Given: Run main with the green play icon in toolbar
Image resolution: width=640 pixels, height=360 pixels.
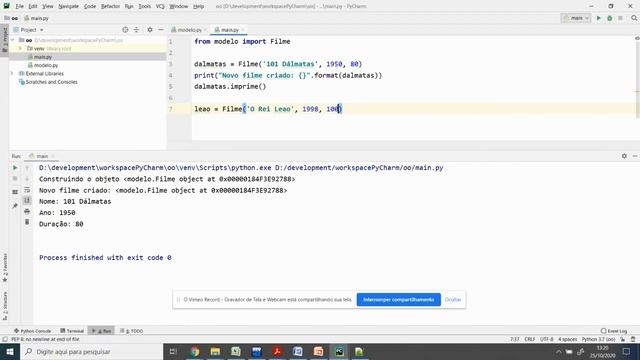Looking at the screenshot, I should [599, 18].
